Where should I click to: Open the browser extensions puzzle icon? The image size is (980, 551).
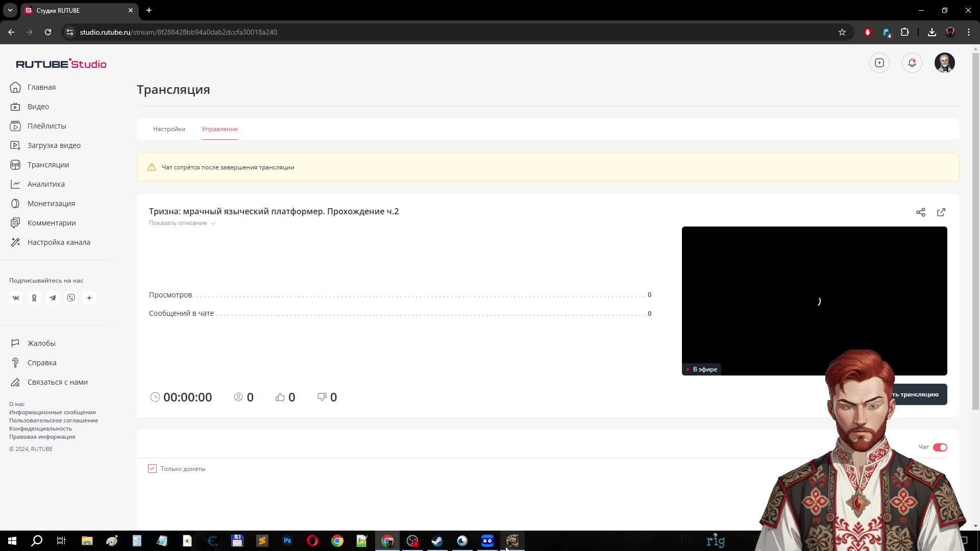905,32
